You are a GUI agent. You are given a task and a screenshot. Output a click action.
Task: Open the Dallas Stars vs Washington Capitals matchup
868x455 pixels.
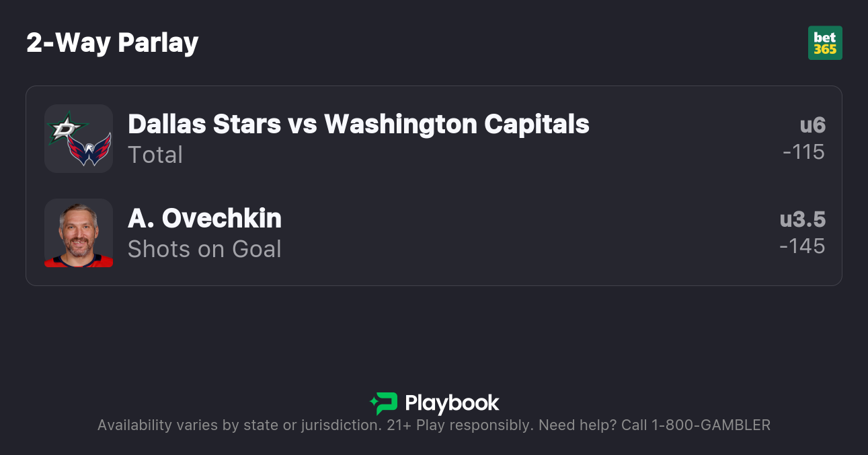[x=358, y=124]
